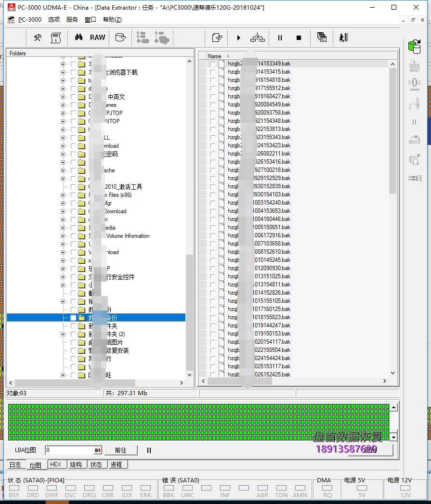Switch to the 结构 tab

(76, 465)
